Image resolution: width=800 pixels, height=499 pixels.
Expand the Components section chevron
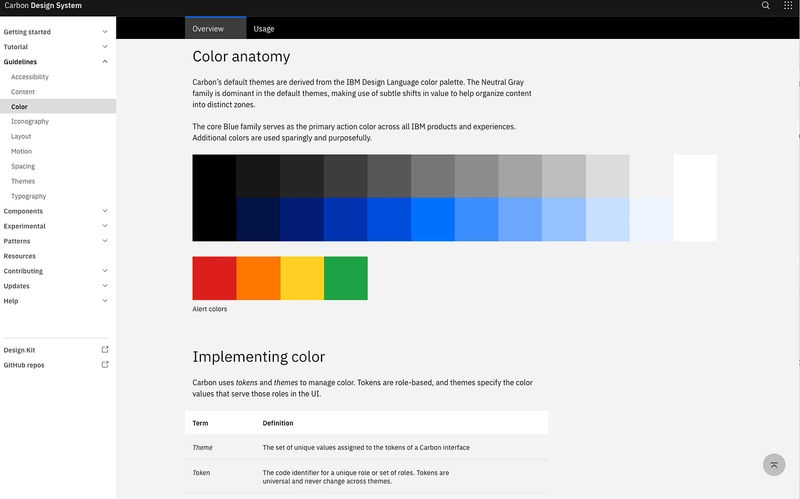click(x=105, y=211)
